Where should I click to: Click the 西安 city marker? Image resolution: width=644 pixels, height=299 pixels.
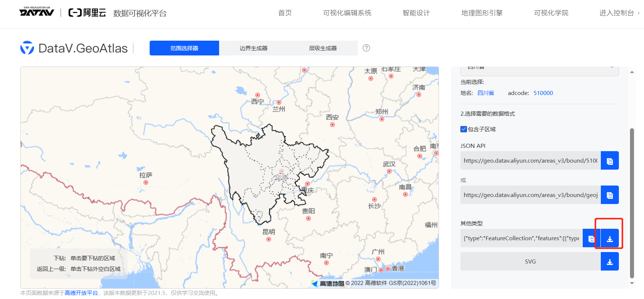[332, 125]
